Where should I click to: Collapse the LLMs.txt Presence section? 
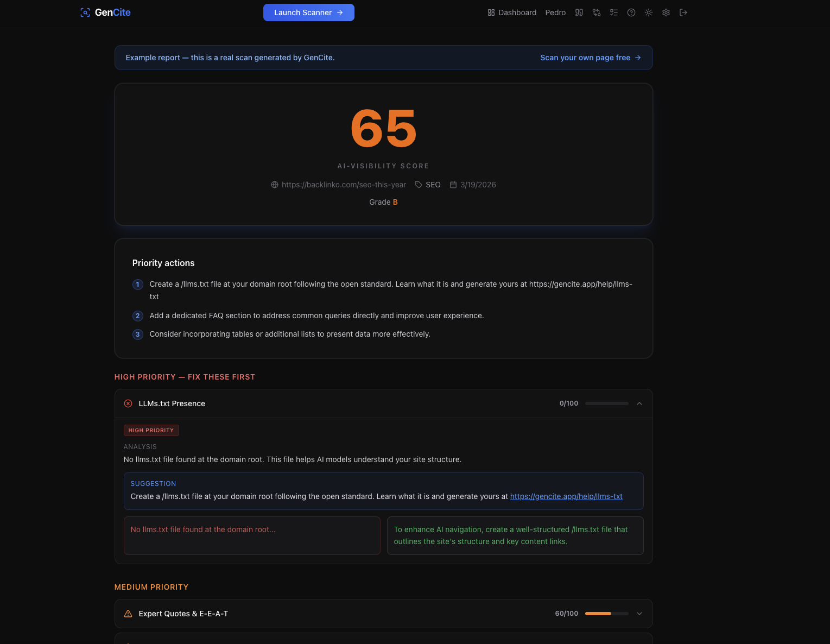tap(639, 403)
